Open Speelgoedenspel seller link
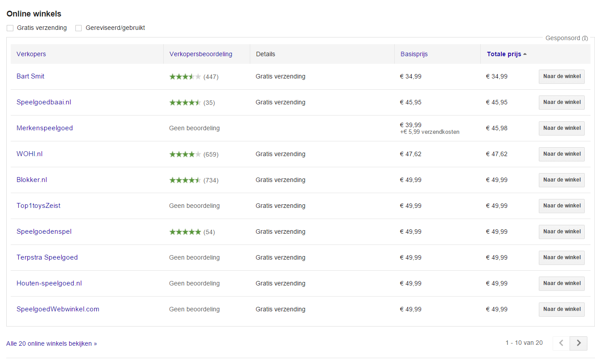595x364 pixels. click(44, 232)
